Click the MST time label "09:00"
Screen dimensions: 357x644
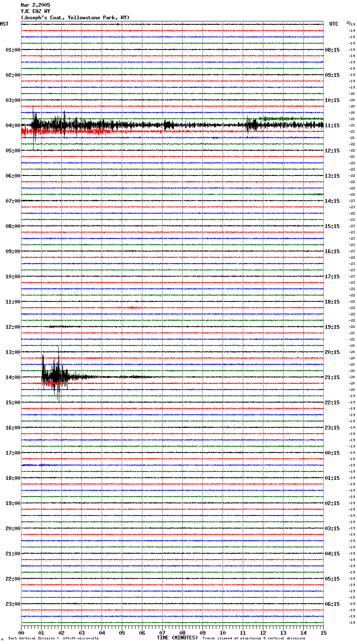coord(13,251)
